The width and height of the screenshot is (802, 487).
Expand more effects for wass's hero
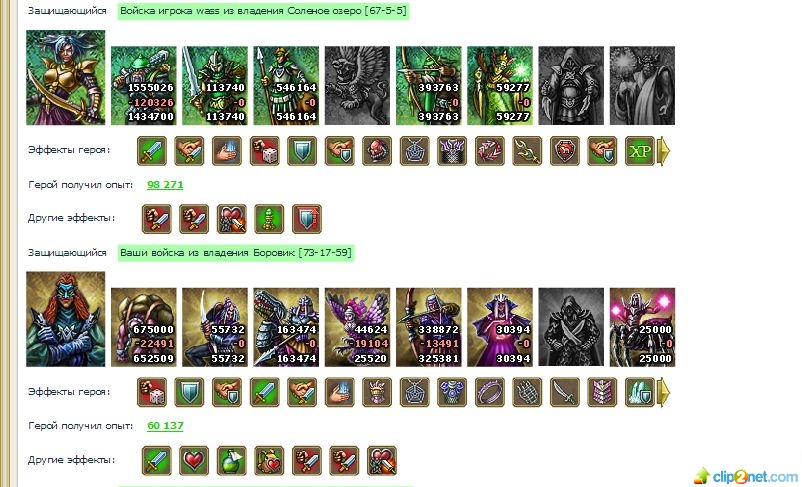tap(663, 151)
